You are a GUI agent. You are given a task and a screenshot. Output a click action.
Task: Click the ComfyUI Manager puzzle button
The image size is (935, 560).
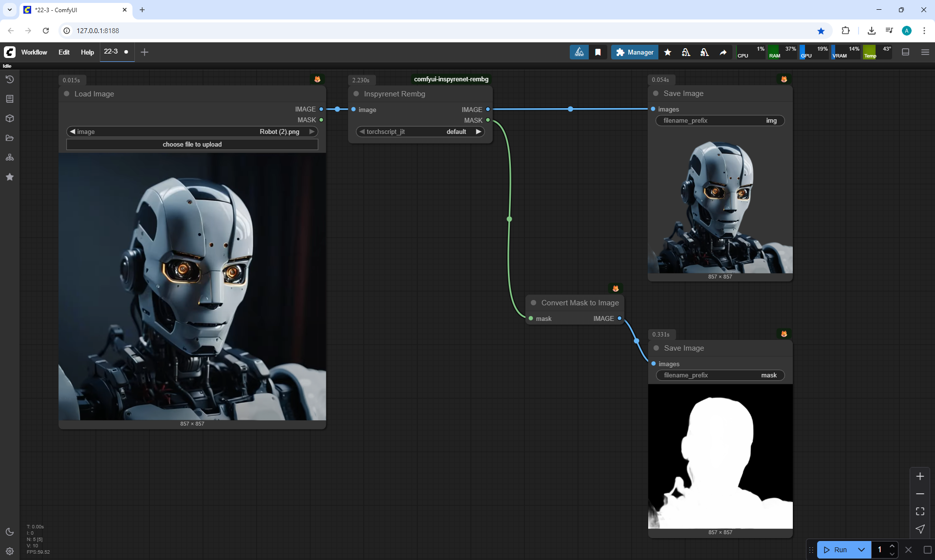635,52
